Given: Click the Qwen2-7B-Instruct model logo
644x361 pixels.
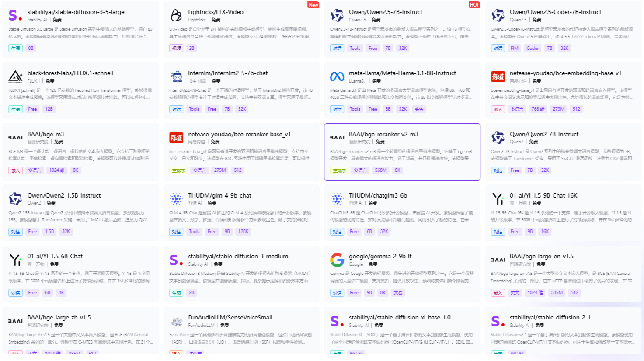Looking at the screenshot, I should 498,138.
